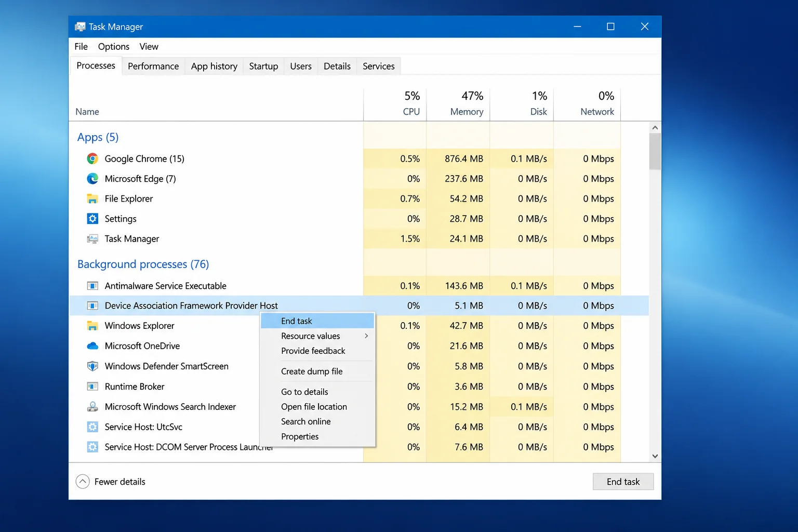Click the Fewer details label
The image size is (798, 532).
tap(120, 482)
